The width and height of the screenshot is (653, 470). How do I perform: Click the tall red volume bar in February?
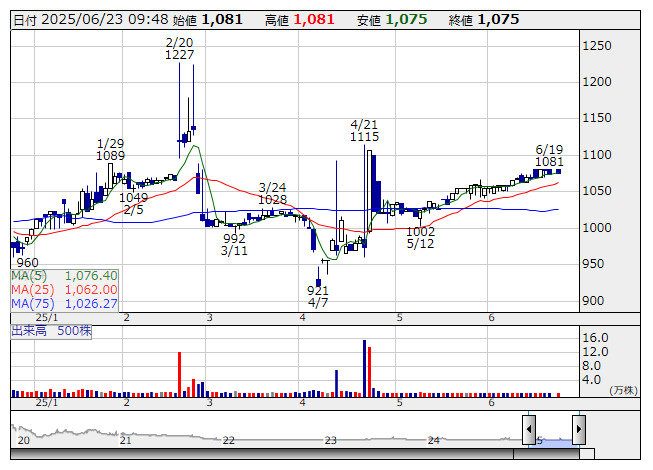179,374
